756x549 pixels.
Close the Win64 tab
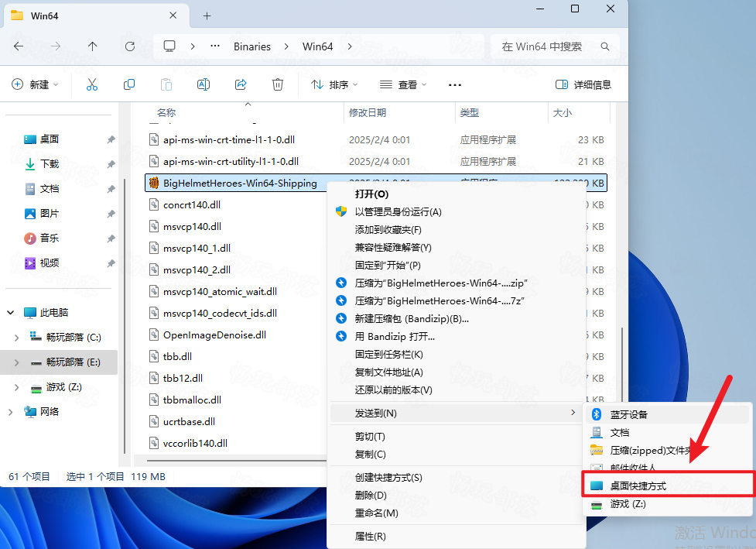173,15
